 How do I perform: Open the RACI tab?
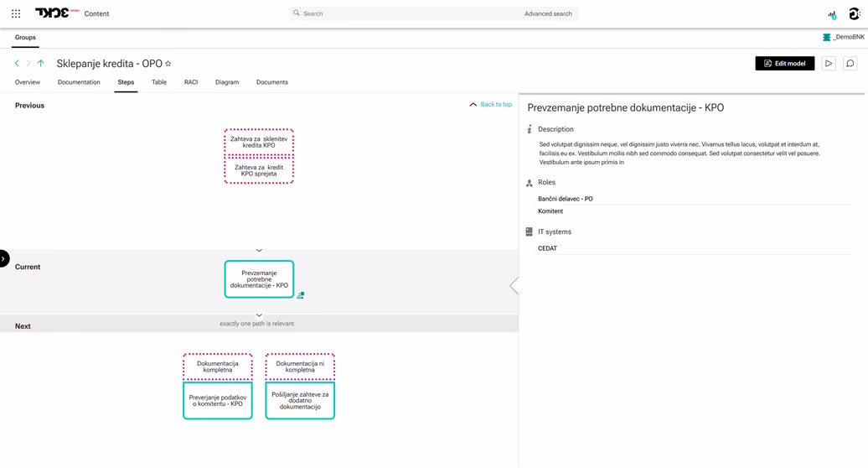[191, 82]
